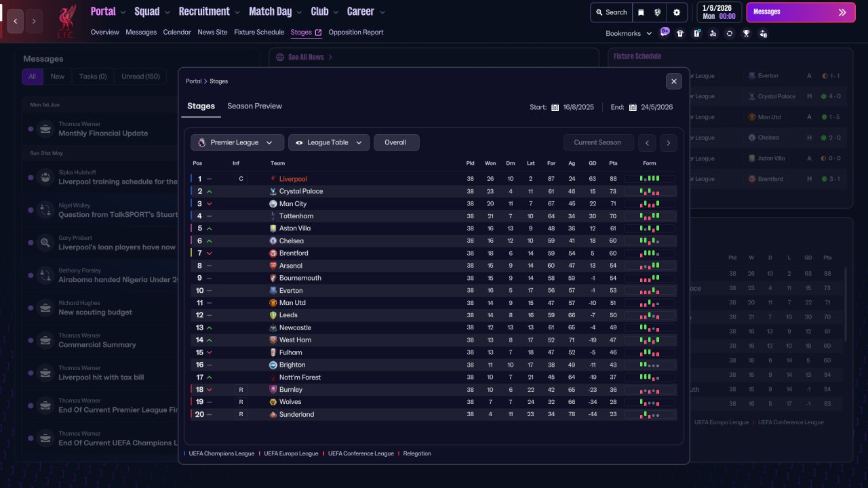Click the Start date calendar icon
868x488 pixels.
(555, 107)
